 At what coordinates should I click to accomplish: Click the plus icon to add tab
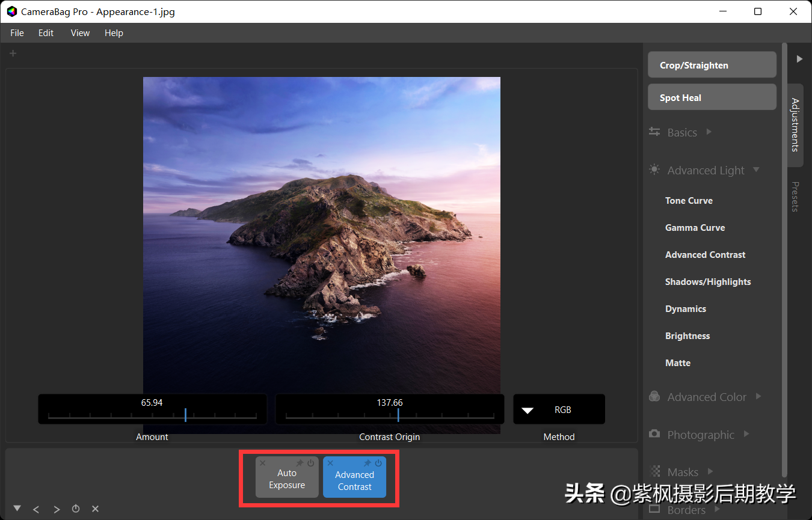tap(13, 54)
